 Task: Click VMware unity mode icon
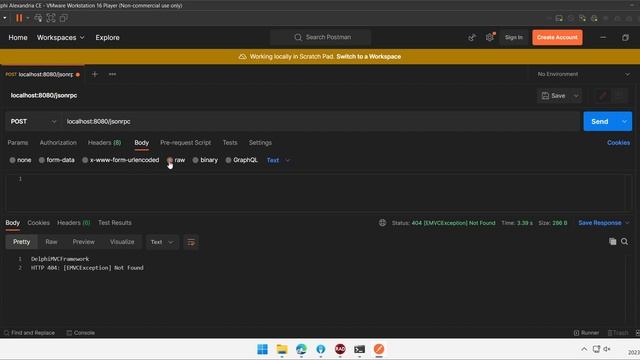point(63,18)
